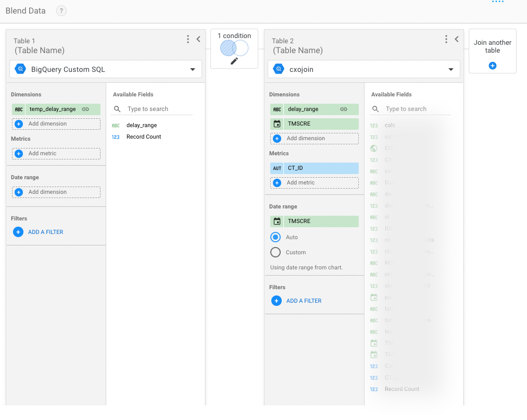
Task: Edit join condition pencil icon
Action: [x=234, y=61]
